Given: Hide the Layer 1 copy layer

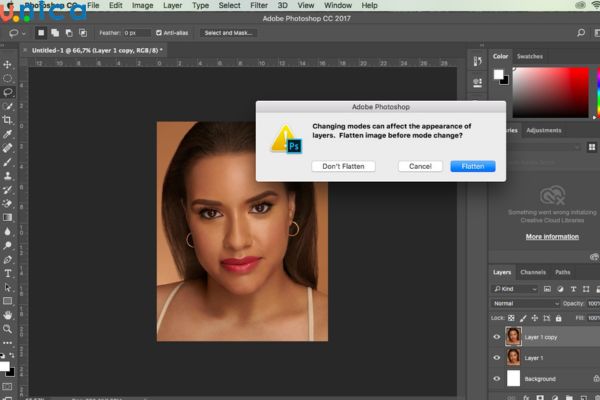Looking at the screenshot, I should 497,337.
